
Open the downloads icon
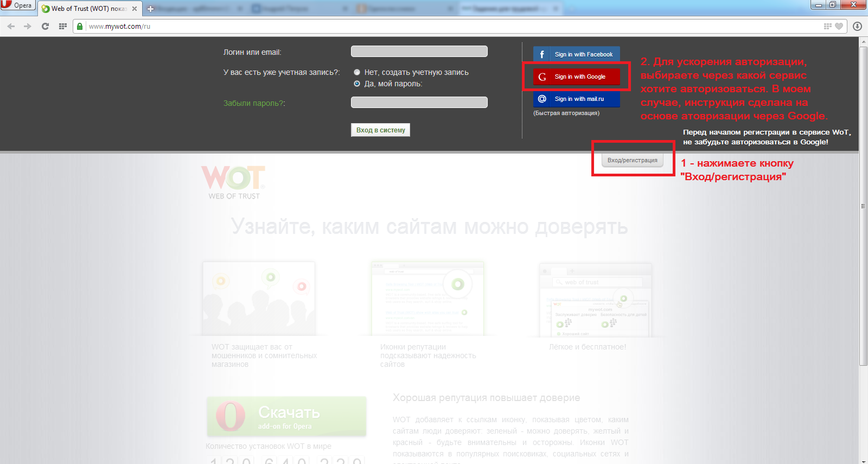click(857, 26)
